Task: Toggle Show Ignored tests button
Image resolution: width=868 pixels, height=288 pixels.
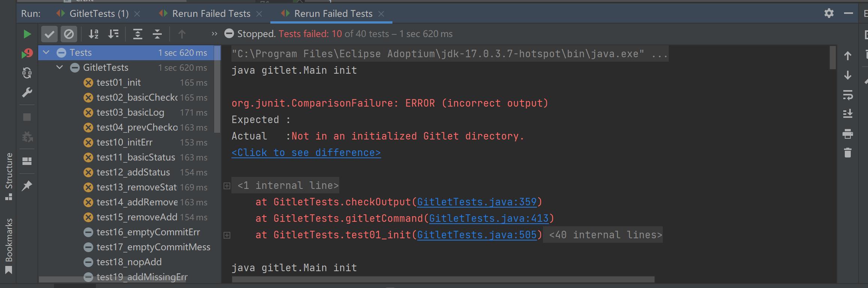Action: point(69,34)
